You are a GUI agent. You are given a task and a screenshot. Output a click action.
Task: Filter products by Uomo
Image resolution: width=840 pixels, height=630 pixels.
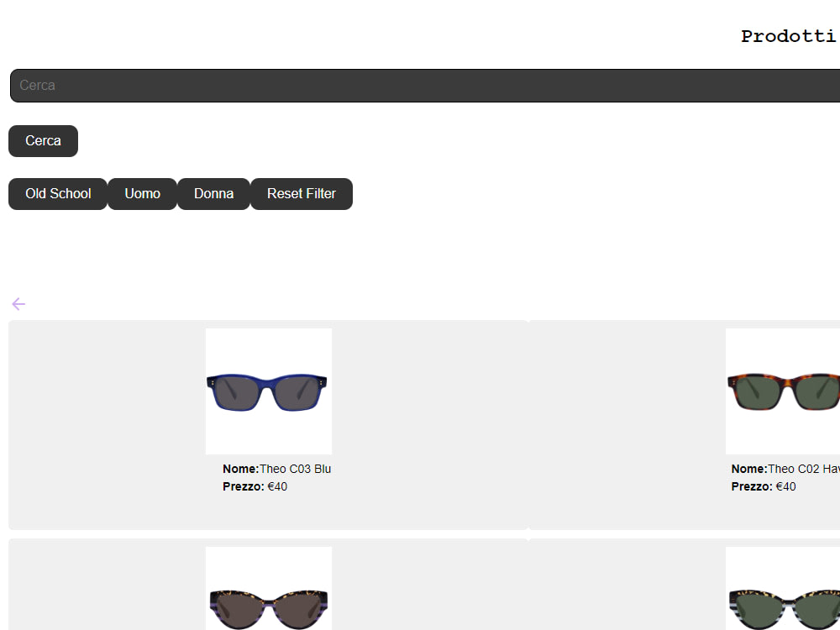tap(143, 194)
